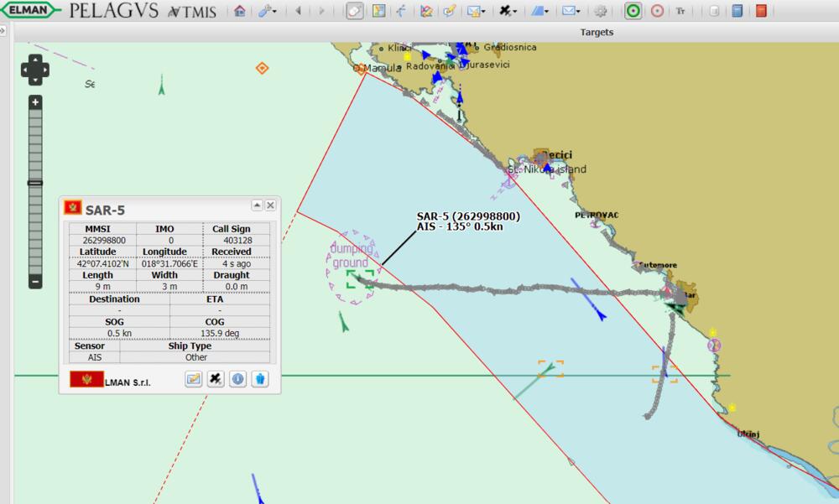
Task: Toggle the Tr text labels button
Action: pos(680,11)
